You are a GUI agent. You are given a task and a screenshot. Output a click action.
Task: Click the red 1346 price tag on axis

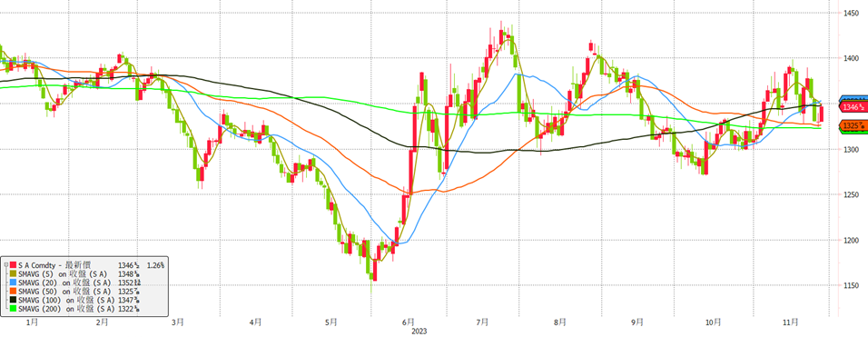click(853, 106)
